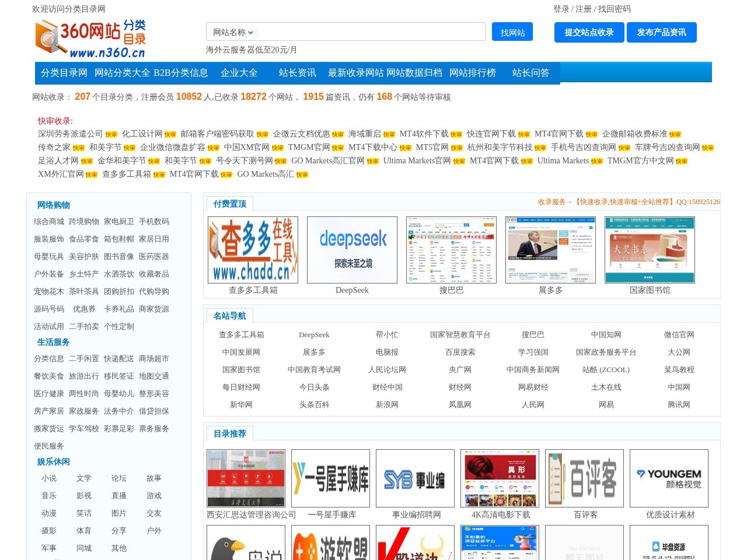747x560 pixels.
Task: Open the 学习强国 link in 名站导航
Action: pyautogui.click(x=535, y=352)
